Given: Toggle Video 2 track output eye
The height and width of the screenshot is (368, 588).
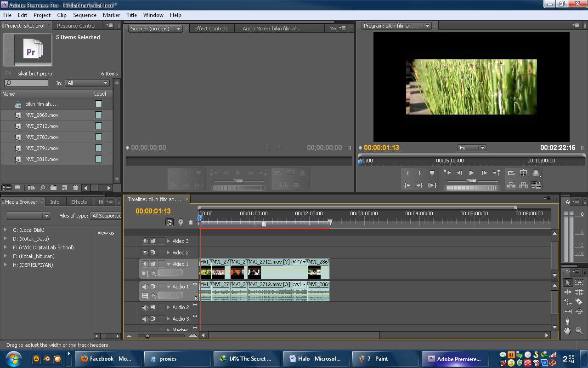Looking at the screenshot, I should tap(145, 253).
